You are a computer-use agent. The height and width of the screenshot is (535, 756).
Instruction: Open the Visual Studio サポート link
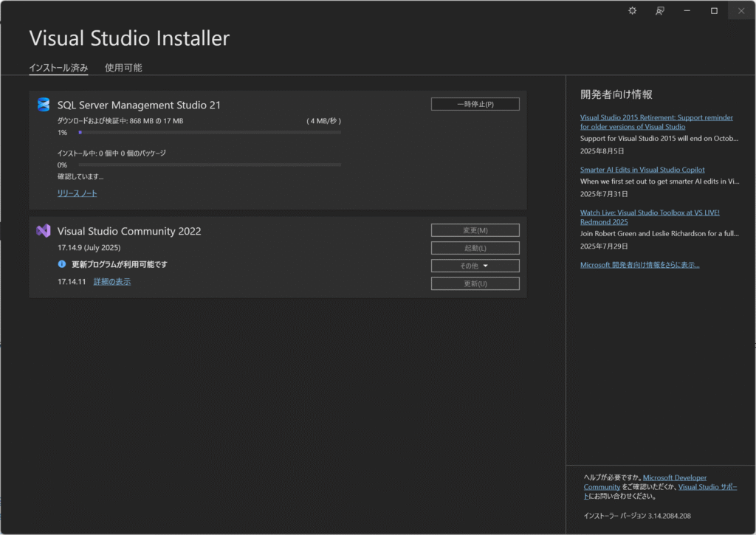click(708, 487)
